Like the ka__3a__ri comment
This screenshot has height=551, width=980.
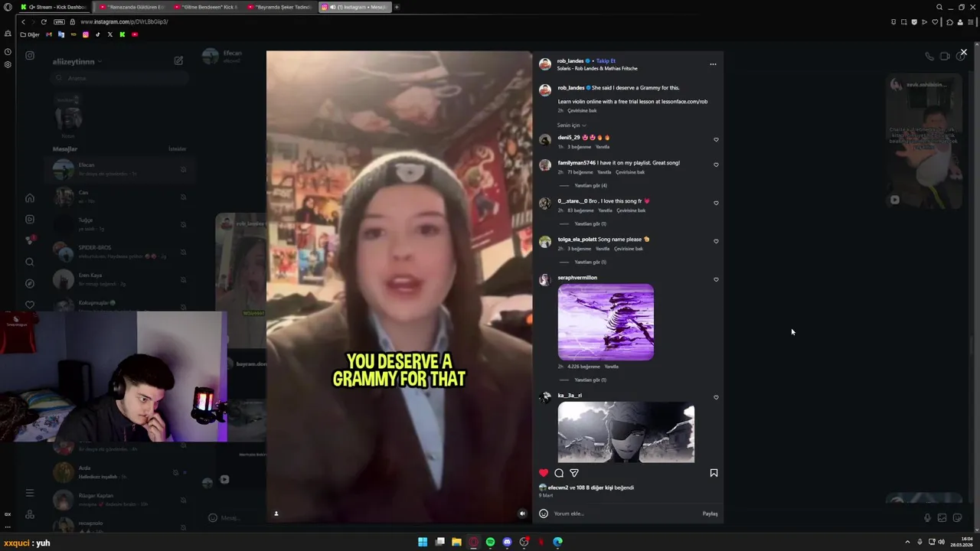716,397
